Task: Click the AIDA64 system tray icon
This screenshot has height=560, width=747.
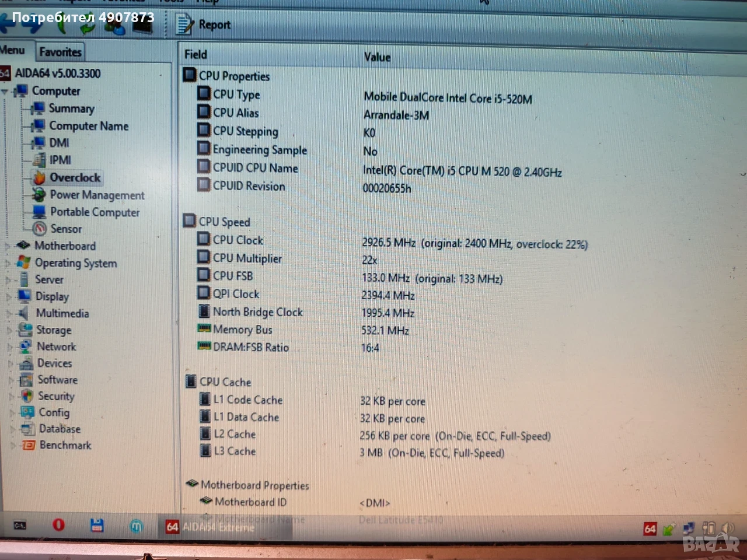Action: tap(650, 529)
